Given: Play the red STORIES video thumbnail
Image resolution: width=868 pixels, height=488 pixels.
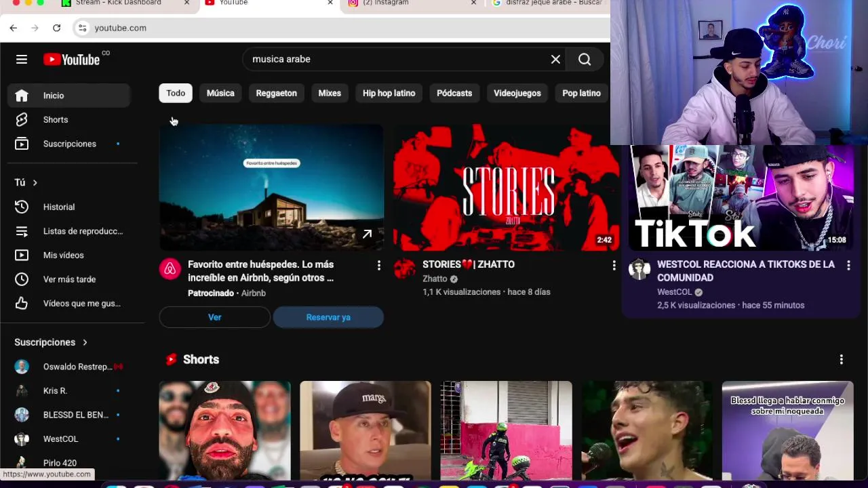Looking at the screenshot, I should (x=506, y=188).
